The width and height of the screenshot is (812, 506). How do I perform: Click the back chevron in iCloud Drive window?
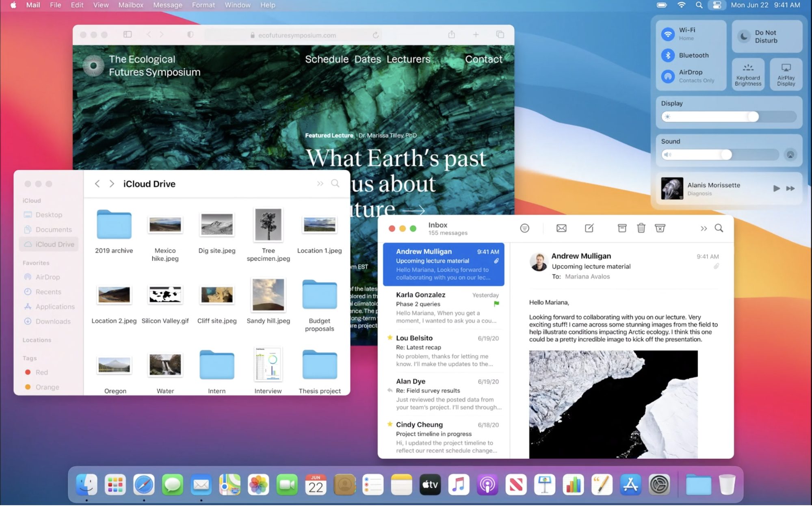click(97, 184)
